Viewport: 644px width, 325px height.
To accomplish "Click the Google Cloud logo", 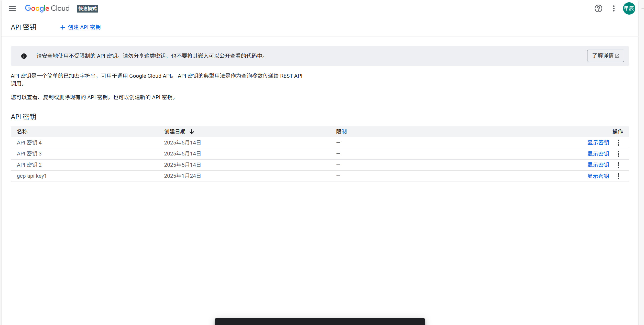I will pyautogui.click(x=47, y=8).
